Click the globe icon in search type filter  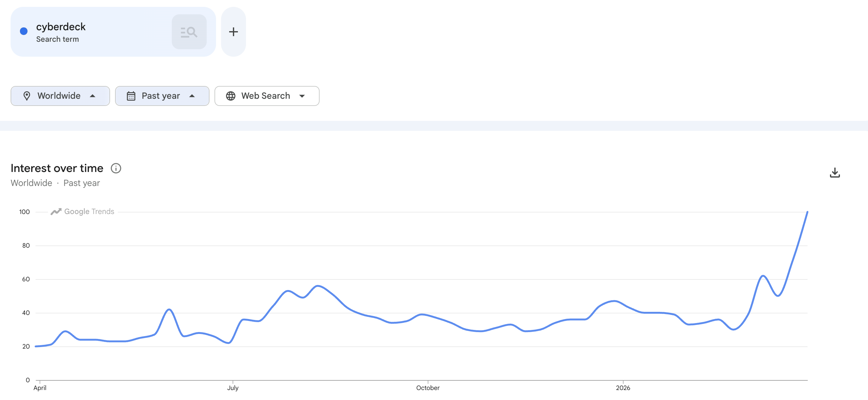click(230, 96)
